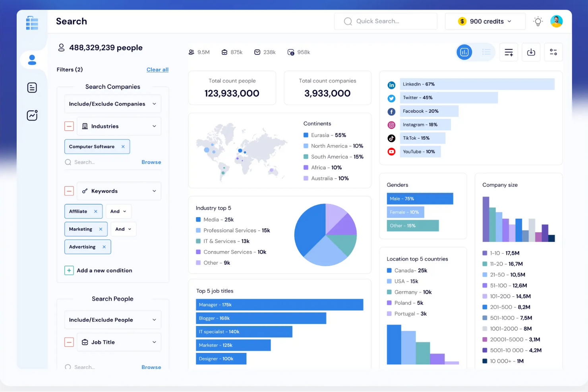Click the Total count companies card
Image resolution: width=588 pixels, height=392 pixels.
327,88
